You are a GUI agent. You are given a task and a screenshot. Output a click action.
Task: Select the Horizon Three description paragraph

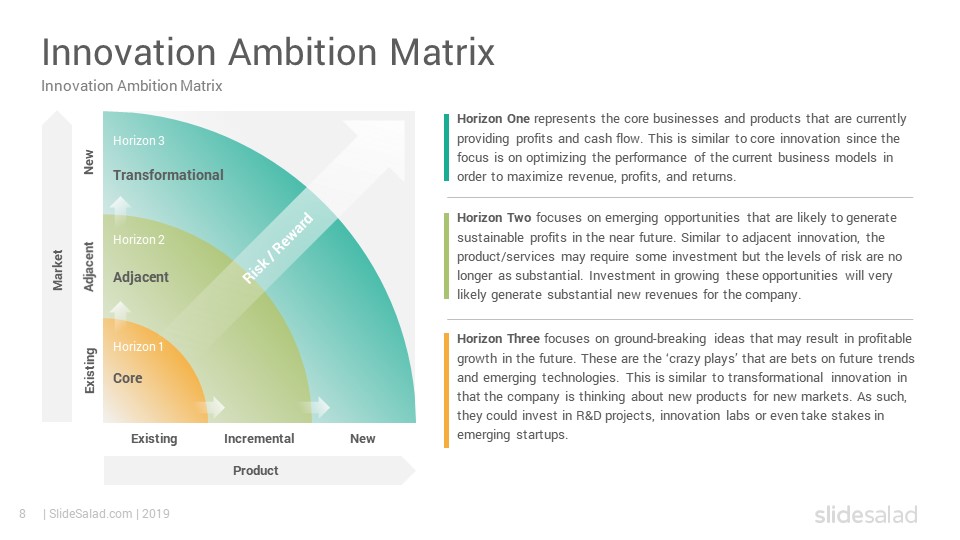(x=685, y=387)
